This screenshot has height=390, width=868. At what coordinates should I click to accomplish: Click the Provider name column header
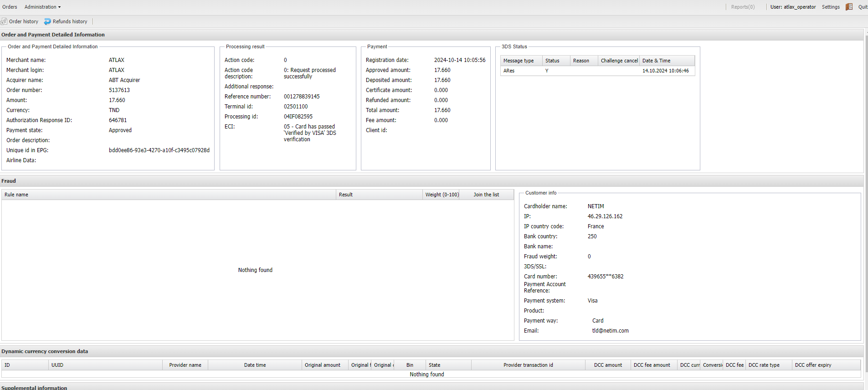point(185,365)
